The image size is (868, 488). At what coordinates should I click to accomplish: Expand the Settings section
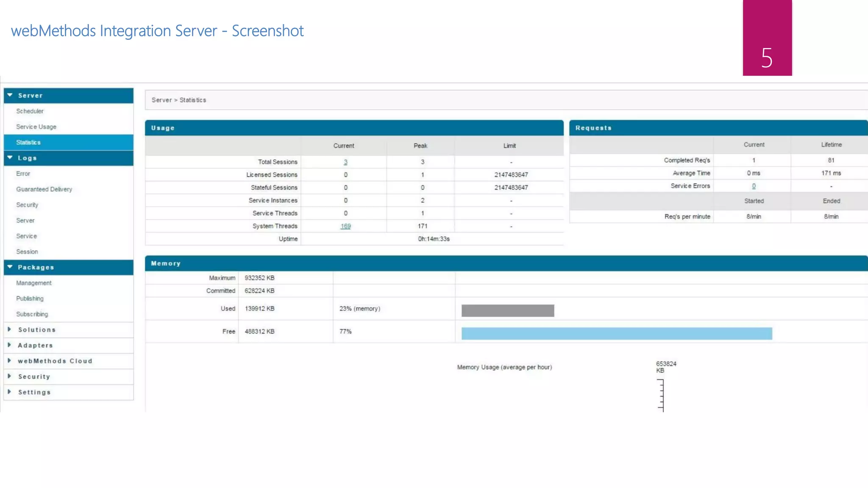pos(9,392)
